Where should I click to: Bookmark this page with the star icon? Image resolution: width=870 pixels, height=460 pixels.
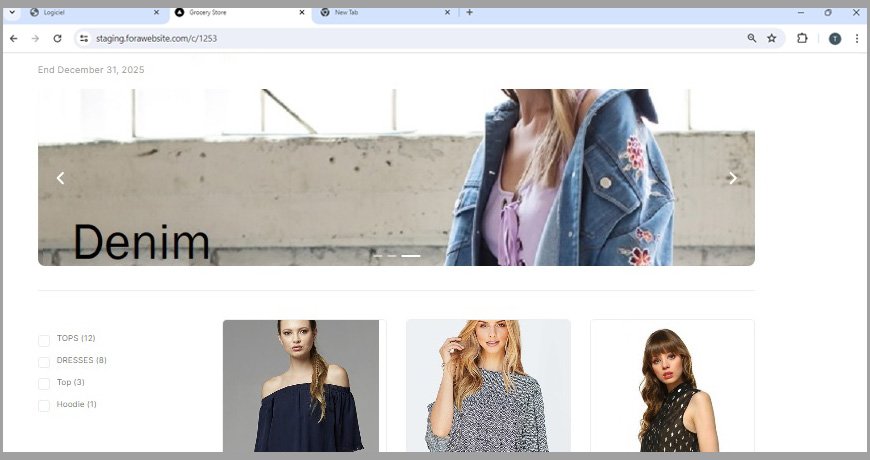(772, 38)
